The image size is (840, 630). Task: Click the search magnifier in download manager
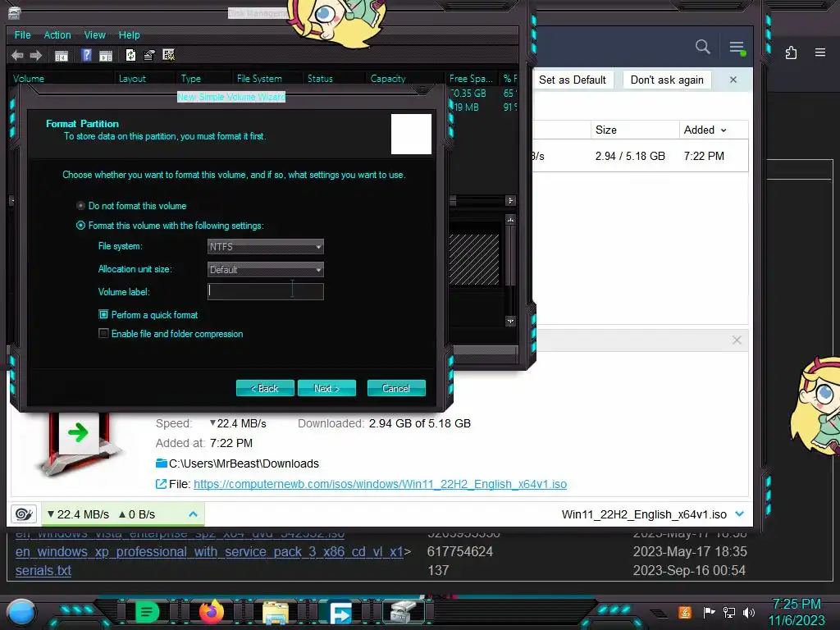click(702, 47)
